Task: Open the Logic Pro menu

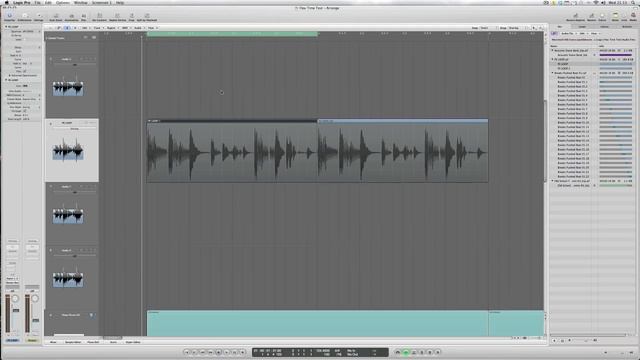Action: pos(22,2)
